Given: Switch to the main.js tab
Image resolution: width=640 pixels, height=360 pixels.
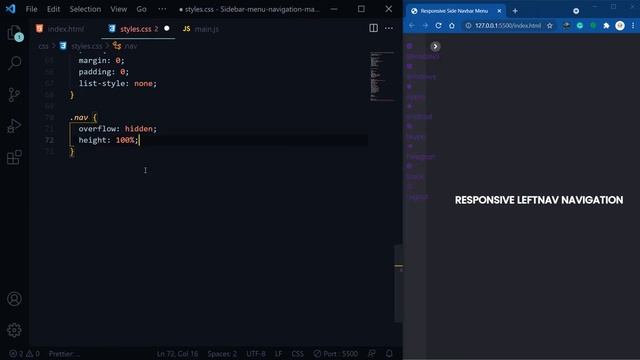Looking at the screenshot, I should [x=202, y=29].
